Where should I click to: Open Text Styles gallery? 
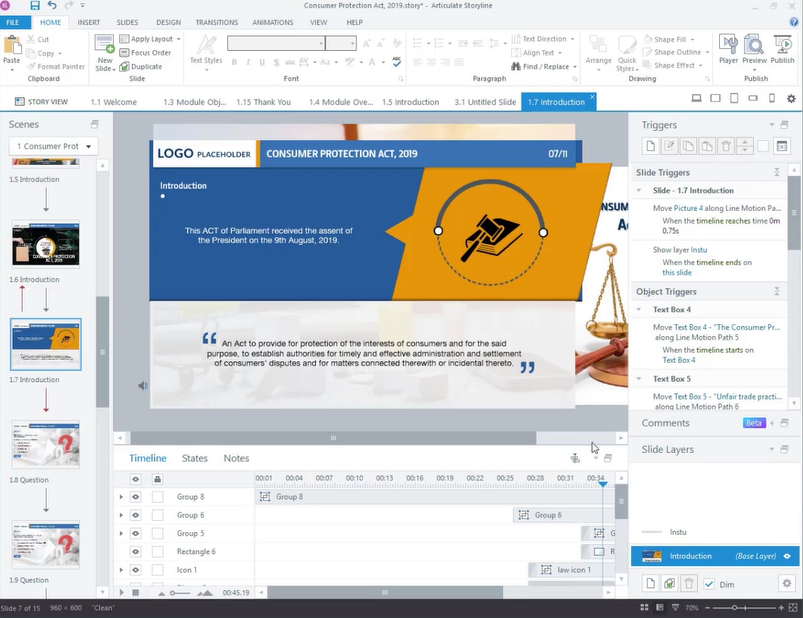(x=206, y=53)
